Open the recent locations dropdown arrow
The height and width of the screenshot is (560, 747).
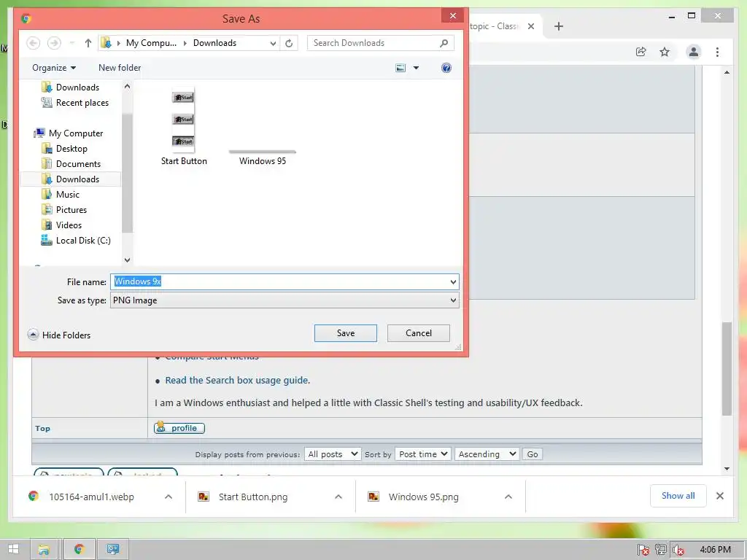click(x=72, y=43)
